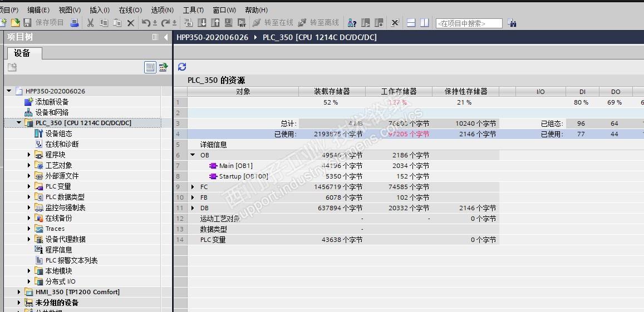Start runtime on PC (RT icon)
This screenshot has width=644, height=312.
pyautogui.click(x=242, y=23)
